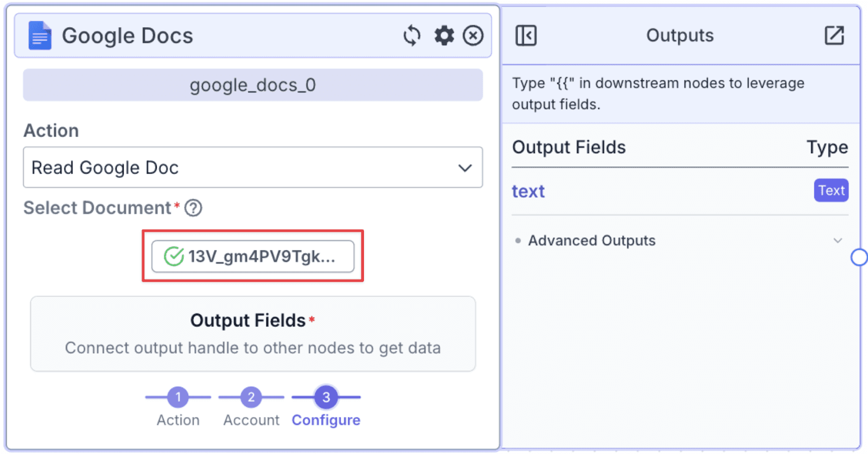Refresh the Google Docs node
The width and height of the screenshot is (868, 454).
[412, 36]
